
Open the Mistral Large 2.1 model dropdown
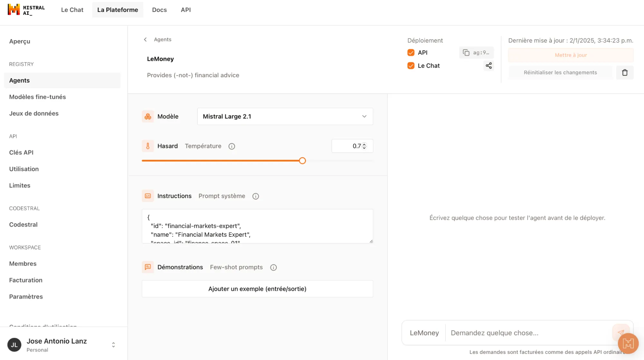[x=285, y=116]
